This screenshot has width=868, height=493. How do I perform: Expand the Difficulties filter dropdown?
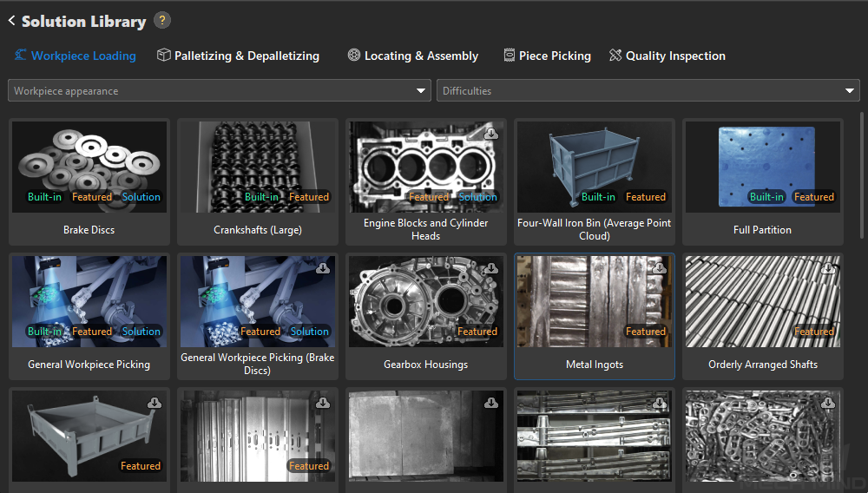[648, 91]
